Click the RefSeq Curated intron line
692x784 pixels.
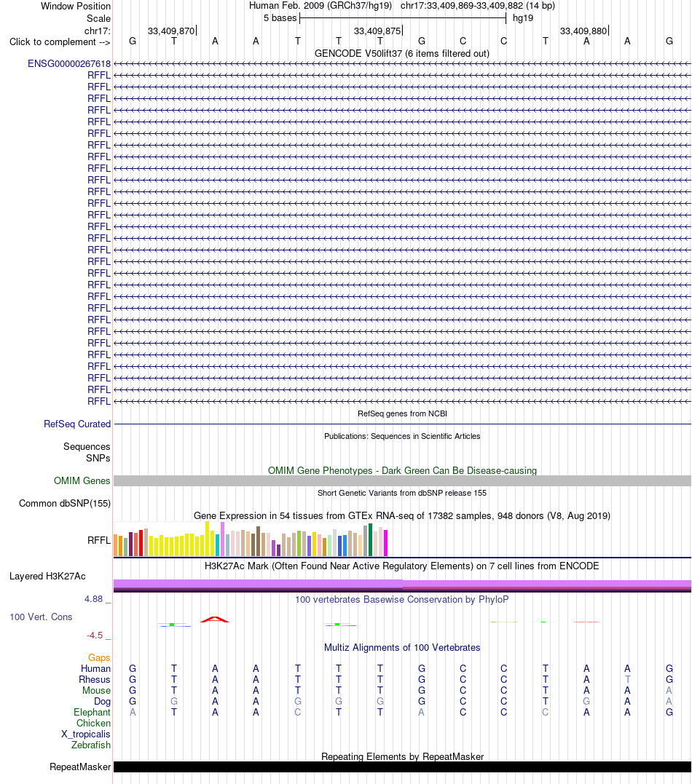[402, 424]
